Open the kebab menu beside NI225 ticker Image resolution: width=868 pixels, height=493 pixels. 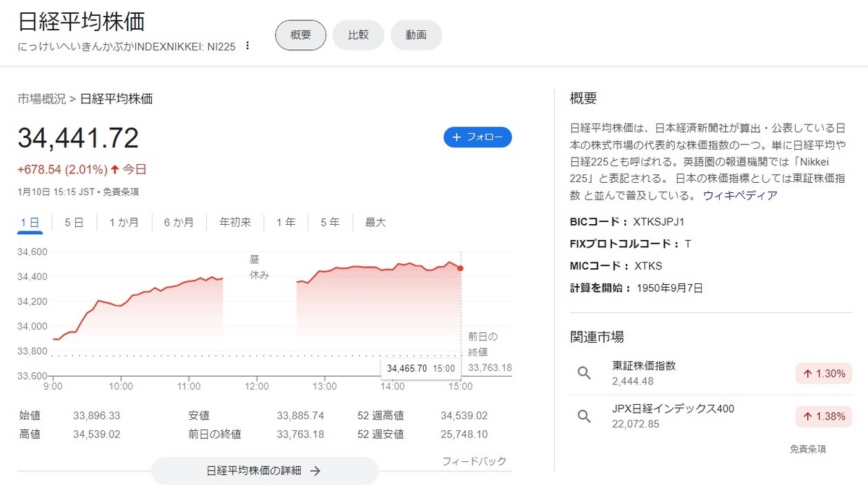coord(247,45)
